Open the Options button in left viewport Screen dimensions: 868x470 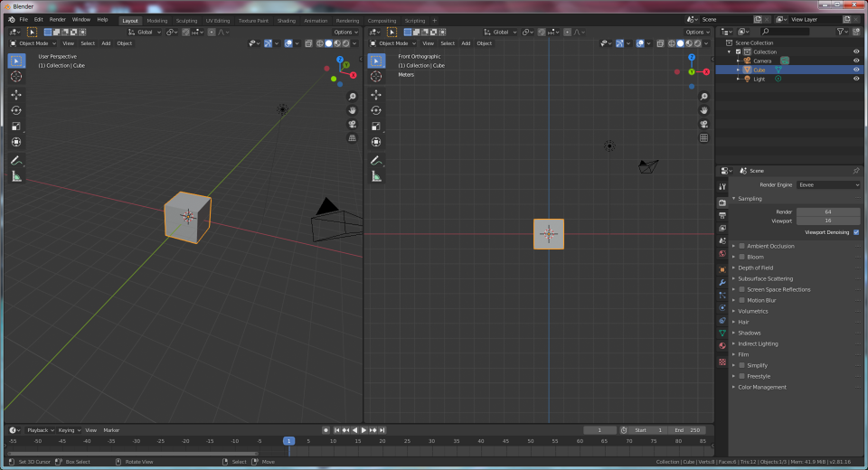click(345, 32)
